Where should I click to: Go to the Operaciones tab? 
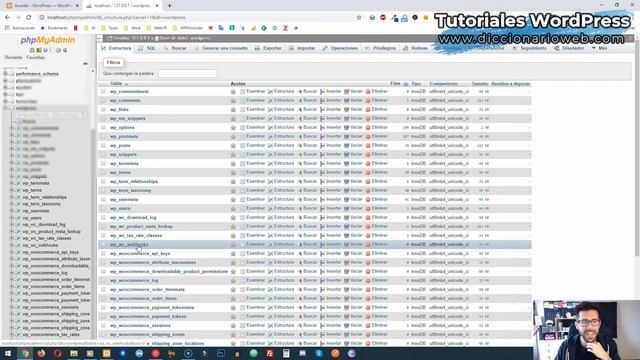click(340, 48)
